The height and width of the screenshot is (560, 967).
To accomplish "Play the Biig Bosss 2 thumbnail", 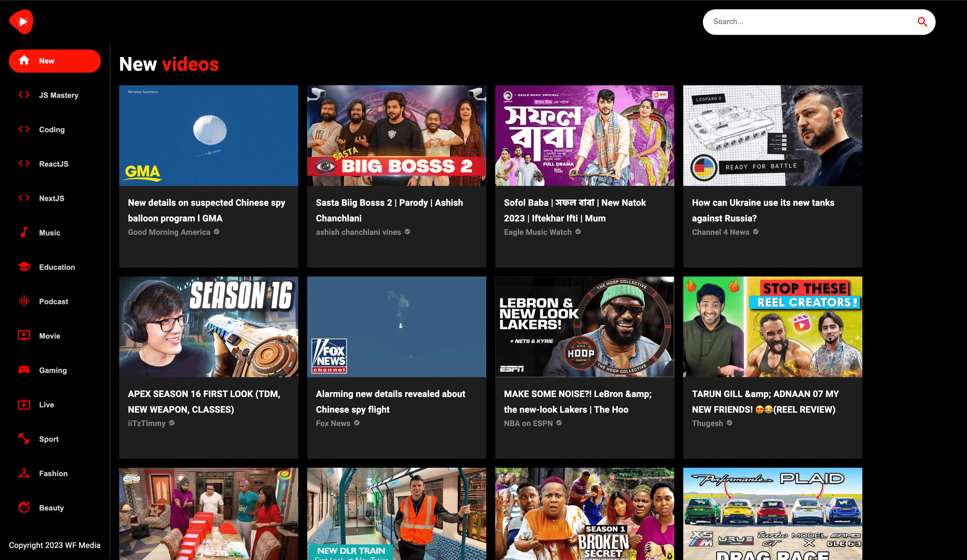I will click(x=396, y=136).
